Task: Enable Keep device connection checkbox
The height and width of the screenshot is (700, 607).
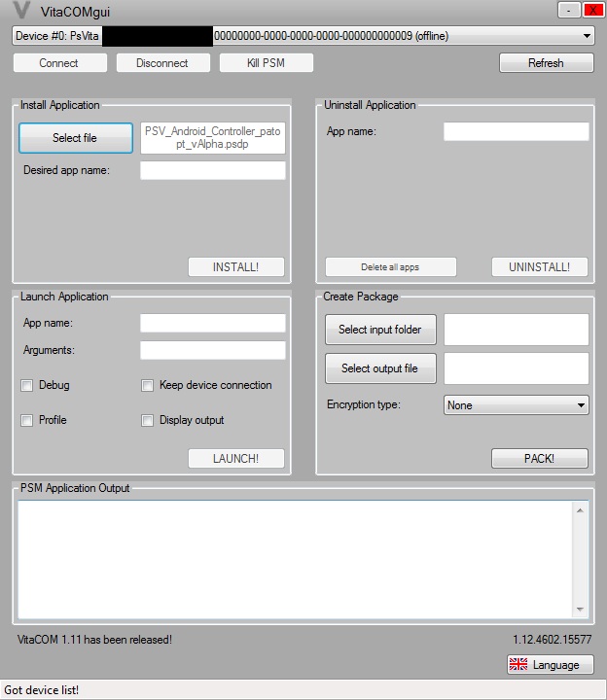Action: (148, 385)
